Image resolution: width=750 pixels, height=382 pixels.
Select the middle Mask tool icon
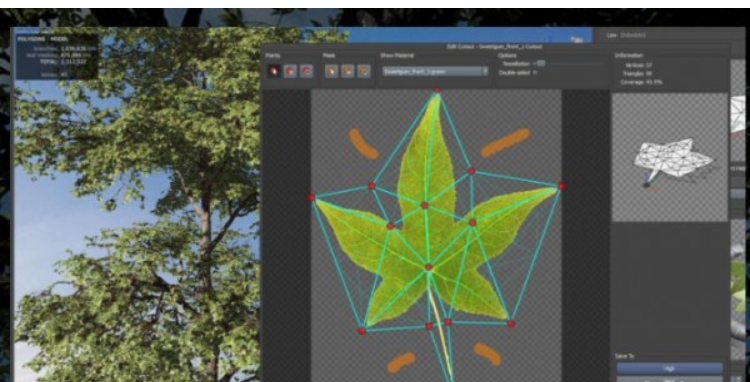[x=347, y=71]
